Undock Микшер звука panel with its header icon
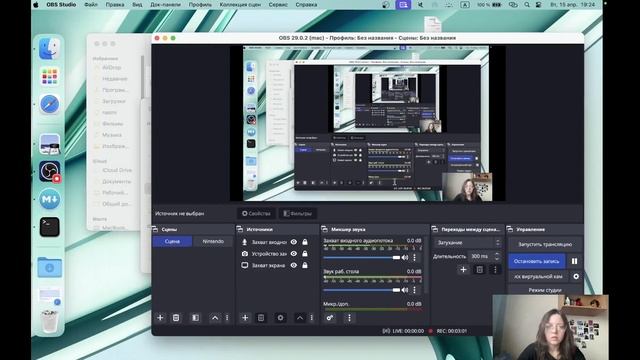The image size is (640, 360). (x=324, y=229)
